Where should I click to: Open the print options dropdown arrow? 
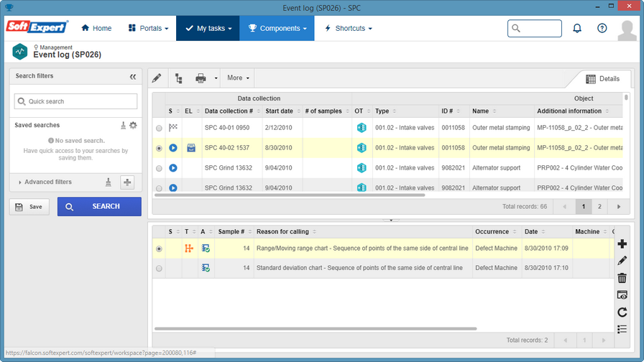tap(216, 78)
